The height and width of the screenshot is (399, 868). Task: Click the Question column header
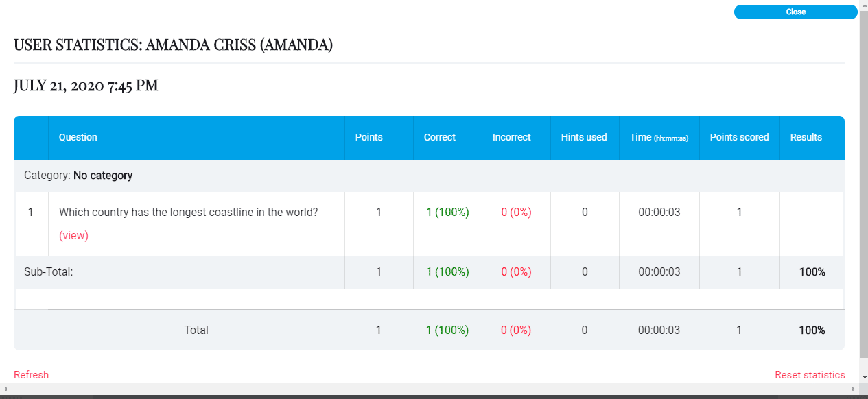[78, 137]
